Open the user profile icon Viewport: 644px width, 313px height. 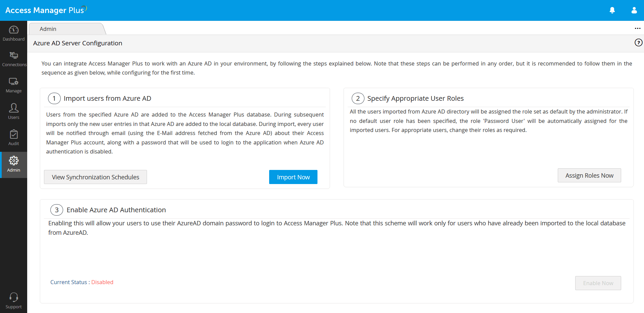[634, 10]
